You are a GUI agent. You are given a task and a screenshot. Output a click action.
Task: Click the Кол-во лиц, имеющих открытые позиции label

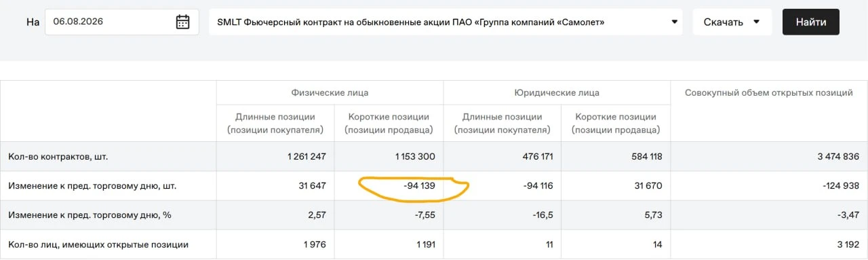pos(98,244)
